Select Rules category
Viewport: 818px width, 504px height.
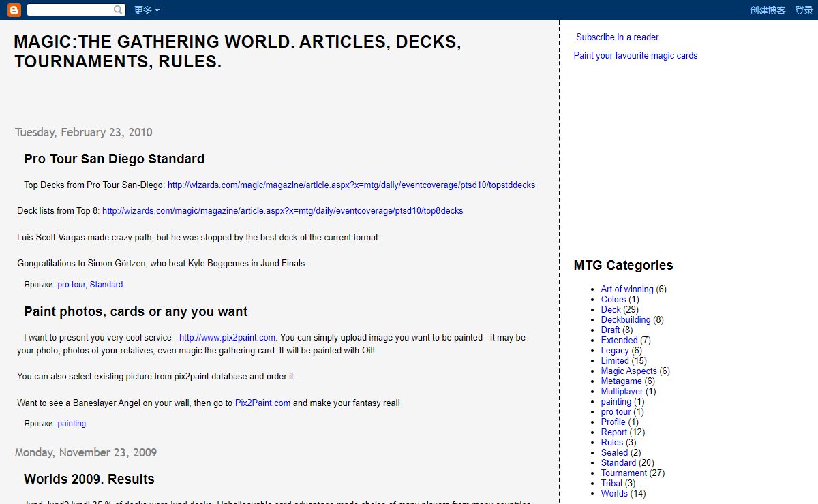click(612, 443)
